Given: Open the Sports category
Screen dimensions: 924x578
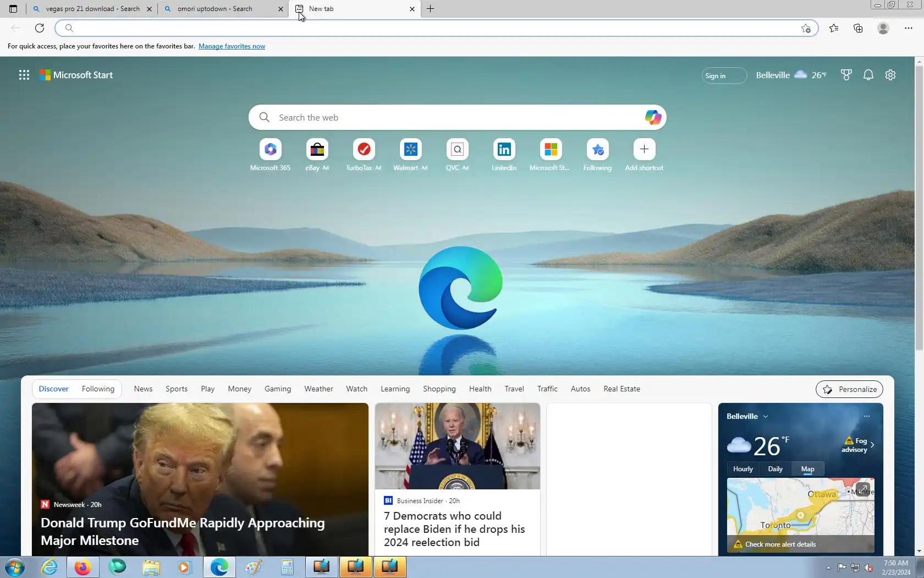Looking at the screenshot, I should (x=177, y=389).
